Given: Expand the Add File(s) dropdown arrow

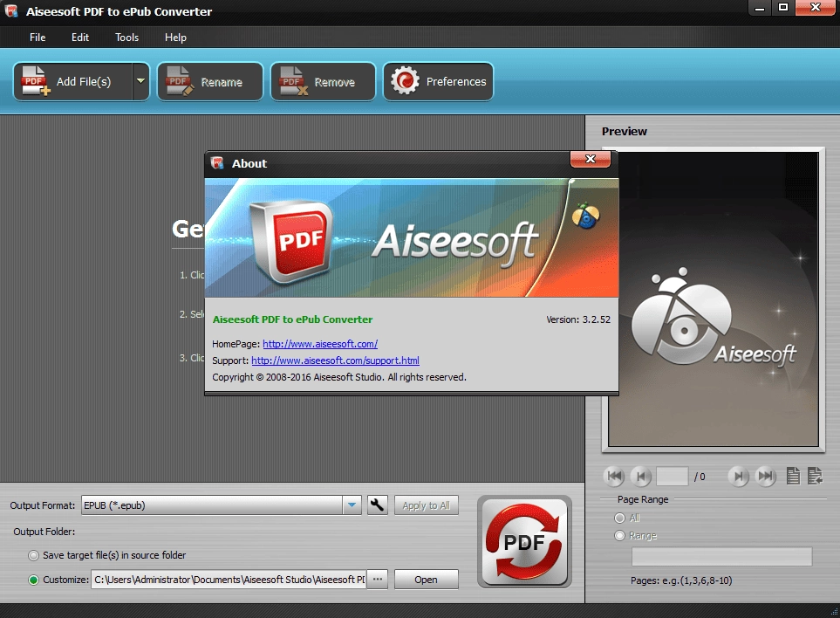Looking at the screenshot, I should [x=140, y=81].
